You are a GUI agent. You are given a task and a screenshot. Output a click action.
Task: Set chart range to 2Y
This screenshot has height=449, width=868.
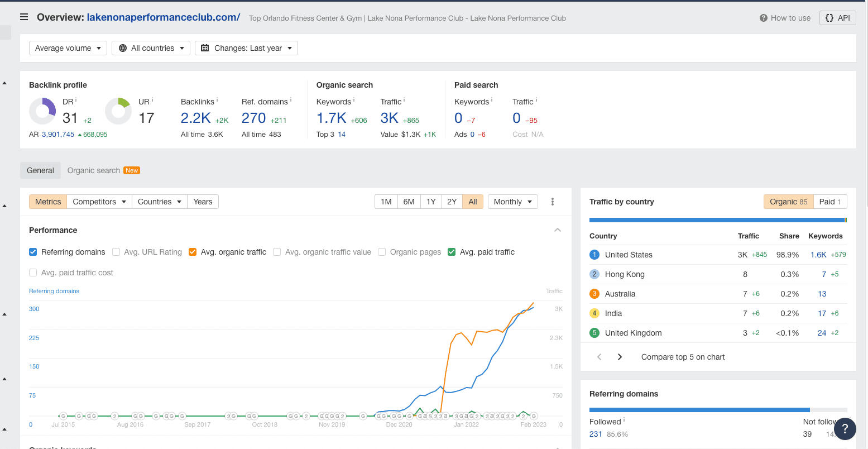pos(452,202)
